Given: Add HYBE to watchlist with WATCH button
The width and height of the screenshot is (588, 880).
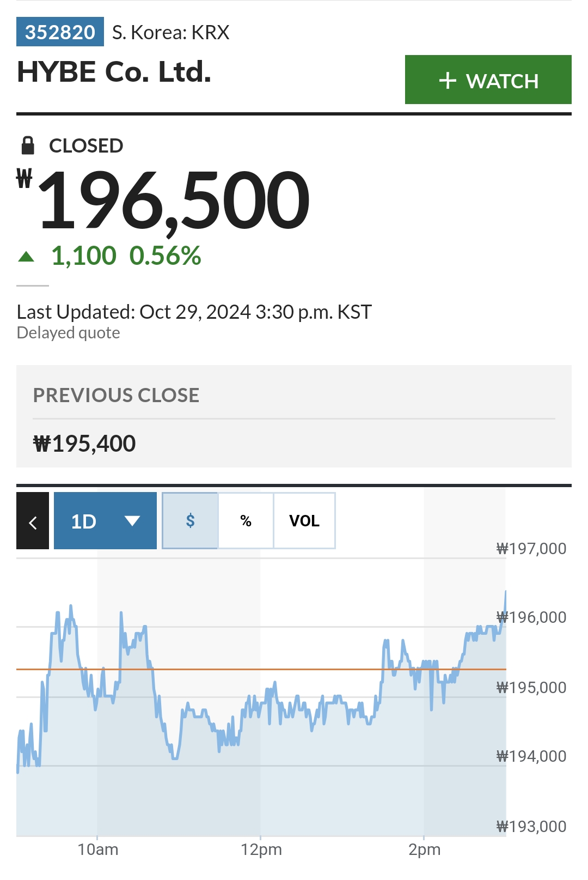Looking at the screenshot, I should (488, 80).
